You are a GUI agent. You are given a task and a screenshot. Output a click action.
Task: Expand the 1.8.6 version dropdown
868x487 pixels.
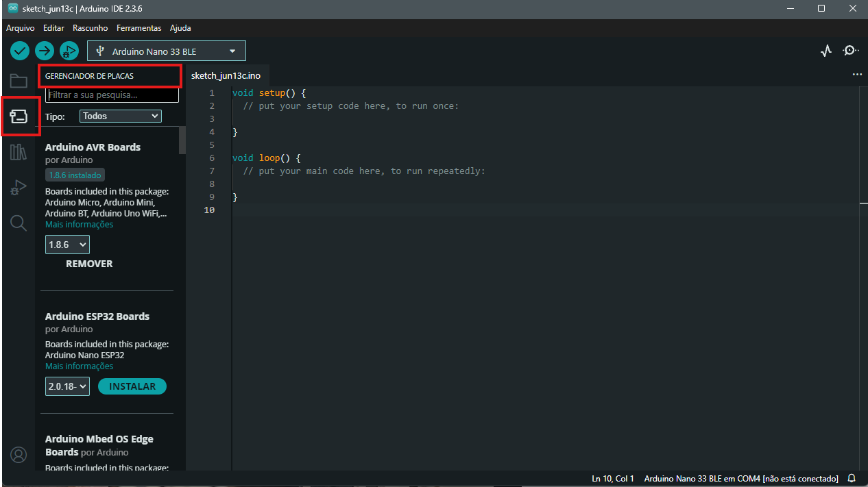coord(67,245)
